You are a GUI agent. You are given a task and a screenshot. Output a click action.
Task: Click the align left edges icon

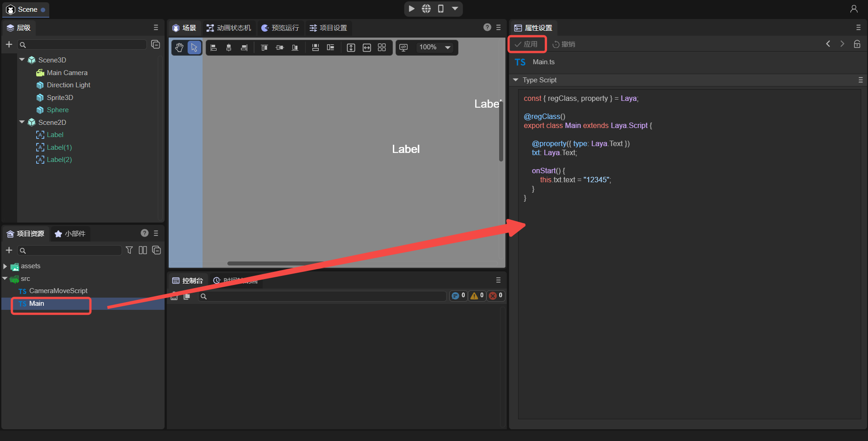tap(214, 47)
